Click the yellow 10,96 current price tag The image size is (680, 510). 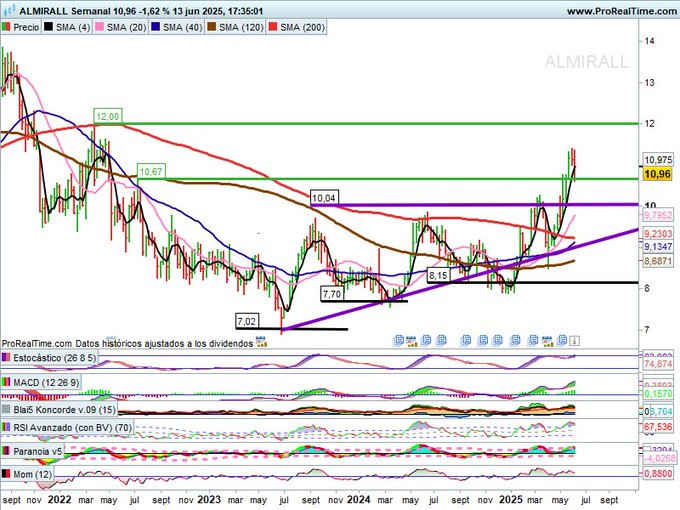click(657, 174)
